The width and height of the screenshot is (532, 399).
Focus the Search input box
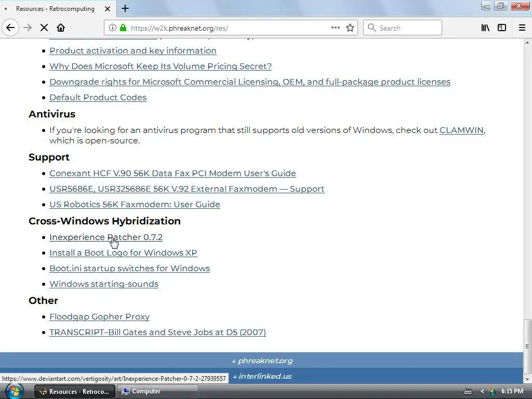pyautogui.click(x=403, y=28)
